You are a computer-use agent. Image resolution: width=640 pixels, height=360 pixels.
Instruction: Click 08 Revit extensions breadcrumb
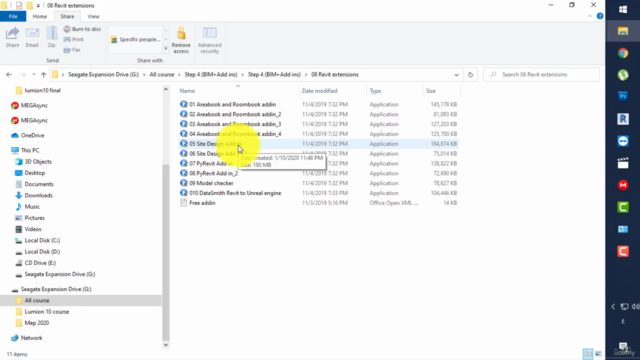coord(335,75)
